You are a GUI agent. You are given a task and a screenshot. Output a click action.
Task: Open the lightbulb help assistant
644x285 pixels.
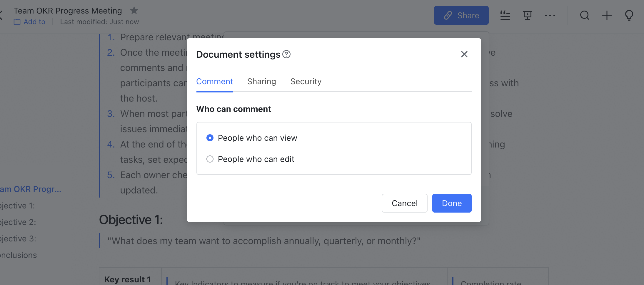(629, 16)
